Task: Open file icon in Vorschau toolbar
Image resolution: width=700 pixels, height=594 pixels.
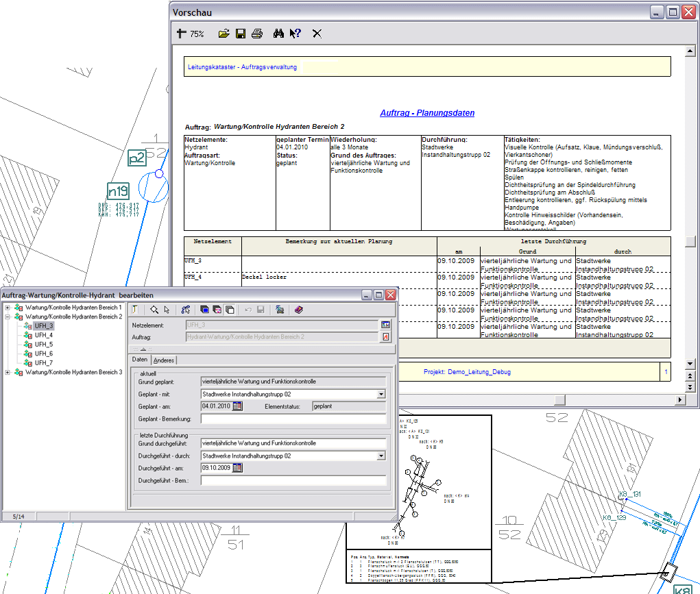Action: pyautogui.click(x=224, y=34)
